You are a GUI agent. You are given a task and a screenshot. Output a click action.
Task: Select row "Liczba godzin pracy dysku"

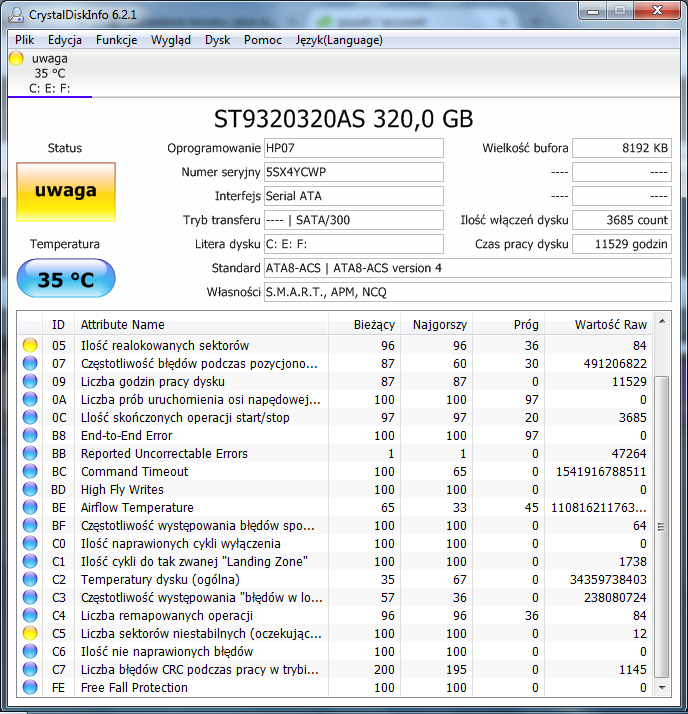(x=335, y=381)
